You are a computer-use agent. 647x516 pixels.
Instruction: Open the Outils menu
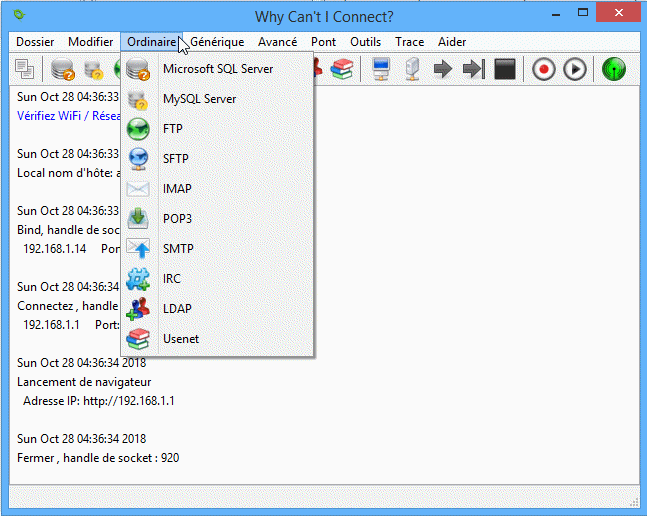click(x=365, y=42)
